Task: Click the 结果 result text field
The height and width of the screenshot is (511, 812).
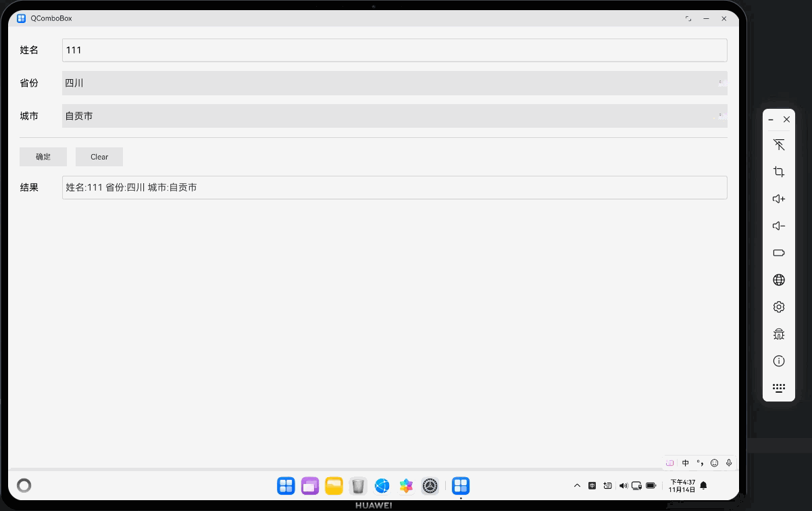Action: 395,187
